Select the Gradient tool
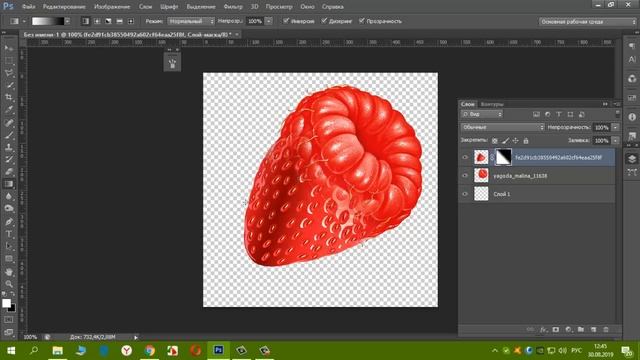Viewport: 640px width, 360px height. click(x=9, y=184)
